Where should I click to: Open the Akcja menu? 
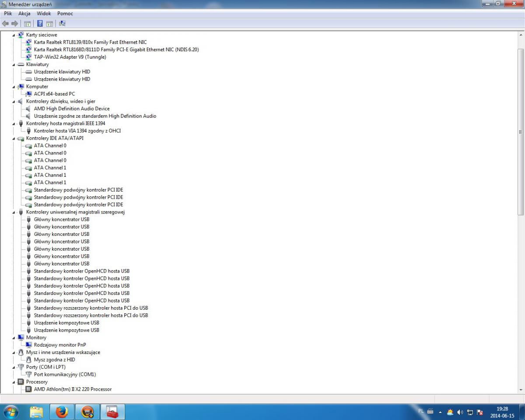click(24, 14)
